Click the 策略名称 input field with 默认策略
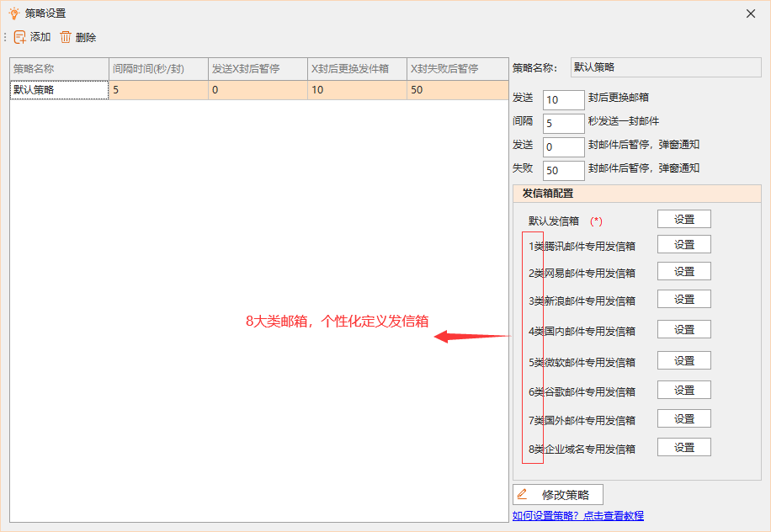 [x=666, y=67]
